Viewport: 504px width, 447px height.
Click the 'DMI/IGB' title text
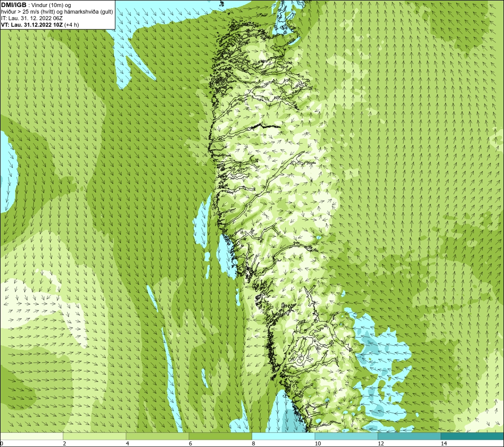tap(14, 5)
